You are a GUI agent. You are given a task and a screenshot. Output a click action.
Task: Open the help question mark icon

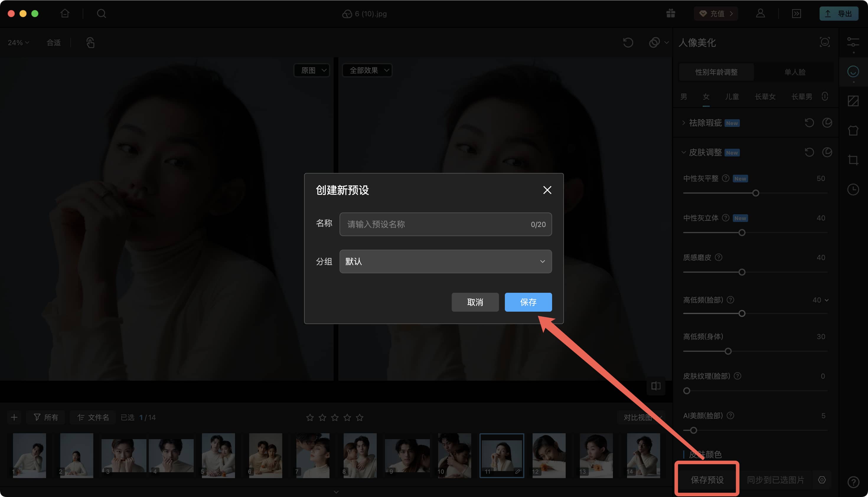pyautogui.click(x=853, y=482)
